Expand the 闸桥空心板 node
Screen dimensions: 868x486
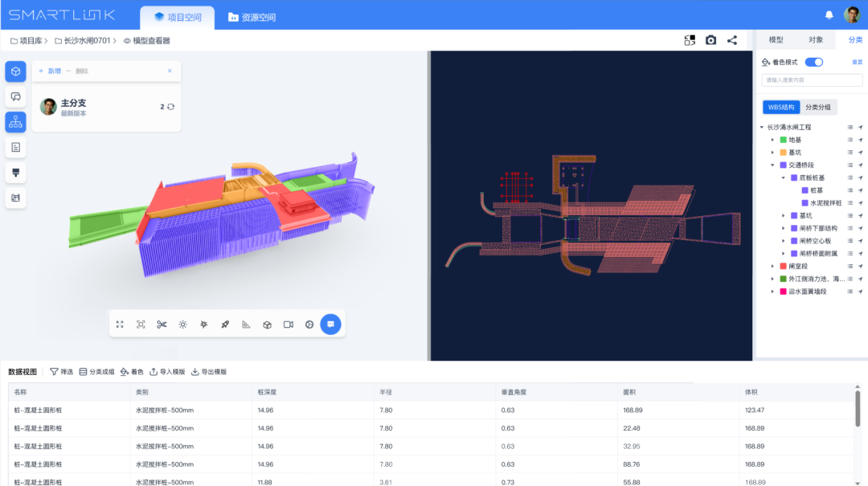(x=784, y=241)
